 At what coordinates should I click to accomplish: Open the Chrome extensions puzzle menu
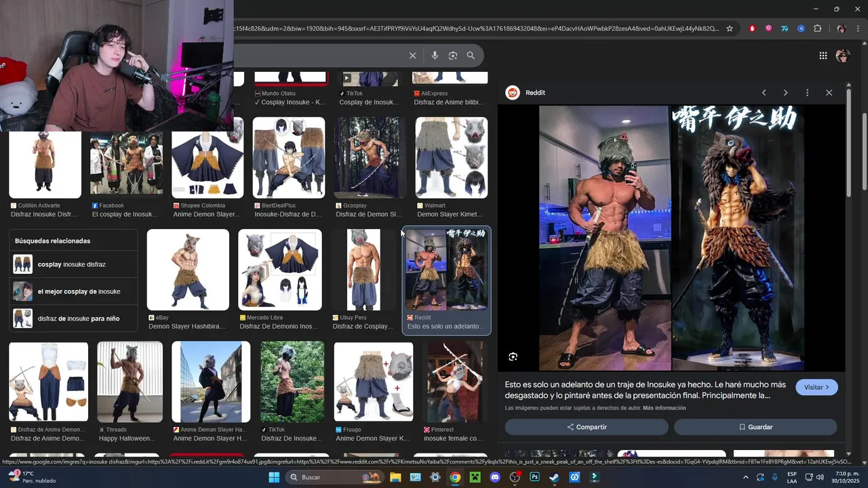tap(817, 28)
